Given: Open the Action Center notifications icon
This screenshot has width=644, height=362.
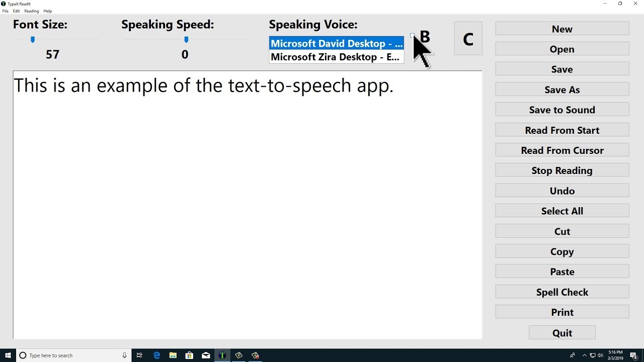Looking at the screenshot, I should pos(634,355).
